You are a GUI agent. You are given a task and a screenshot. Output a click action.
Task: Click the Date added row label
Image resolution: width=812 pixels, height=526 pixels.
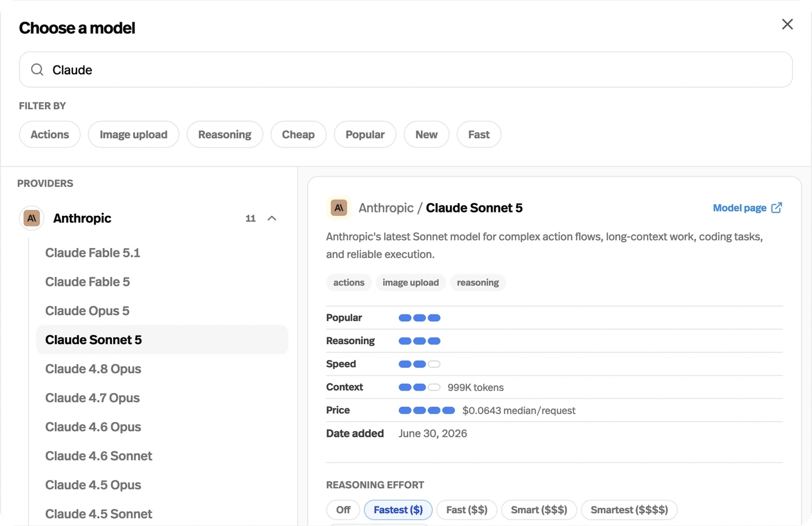click(x=355, y=433)
